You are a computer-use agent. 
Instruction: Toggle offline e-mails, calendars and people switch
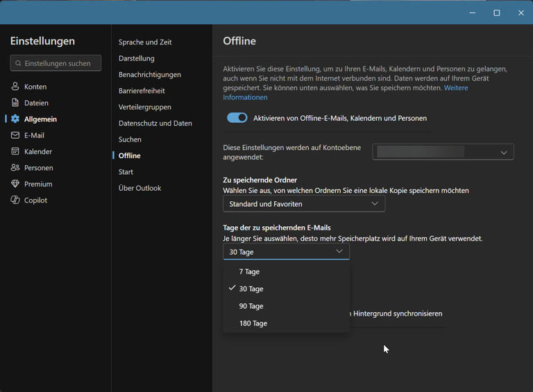(x=237, y=118)
